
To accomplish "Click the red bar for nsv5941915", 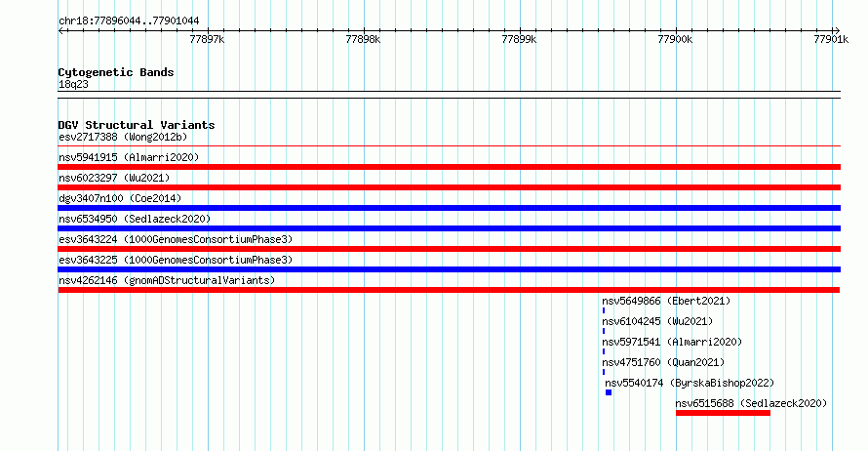I will pyautogui.click(x=449, y=167).
